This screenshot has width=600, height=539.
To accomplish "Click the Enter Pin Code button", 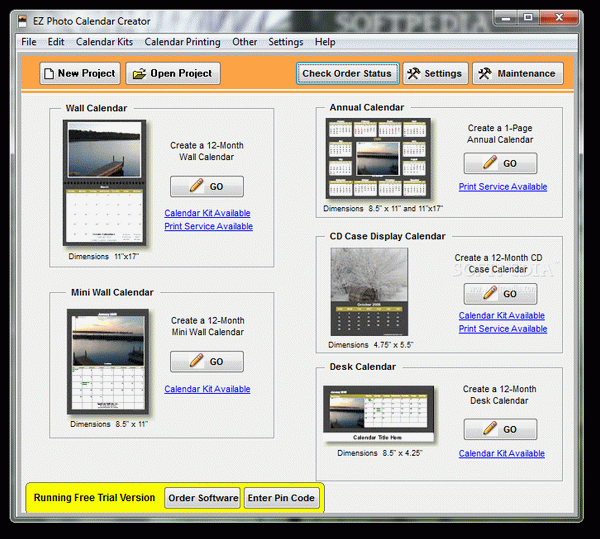I will (x=281, y=498).
